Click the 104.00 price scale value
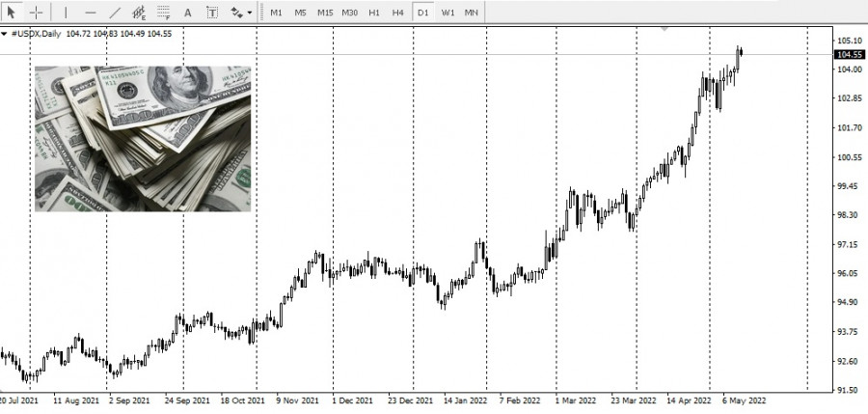868x414 pixels. click(850, 69)
